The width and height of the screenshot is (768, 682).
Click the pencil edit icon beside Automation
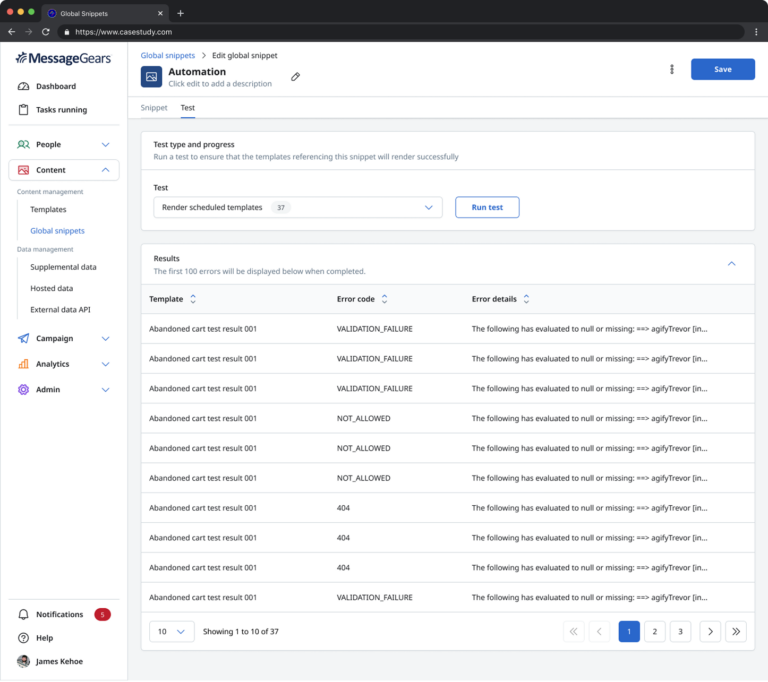click(295, 77)
